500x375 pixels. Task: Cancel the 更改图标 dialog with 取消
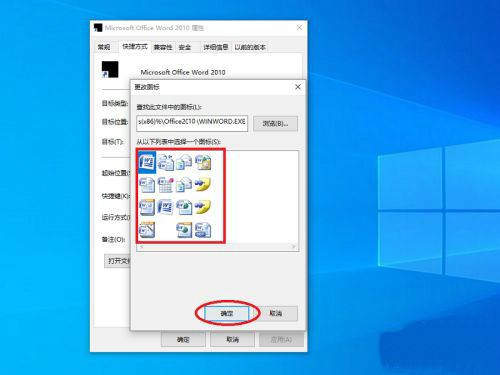[x=276, y=313]
